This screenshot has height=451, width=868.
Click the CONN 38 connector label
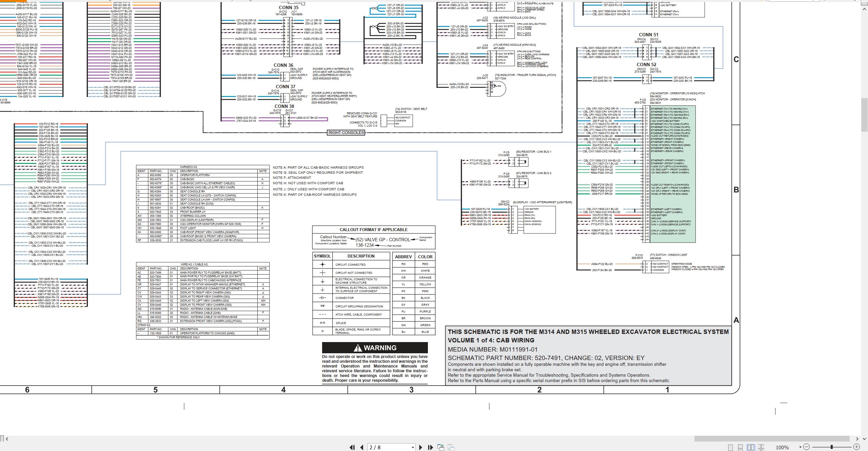click(284, 106)
